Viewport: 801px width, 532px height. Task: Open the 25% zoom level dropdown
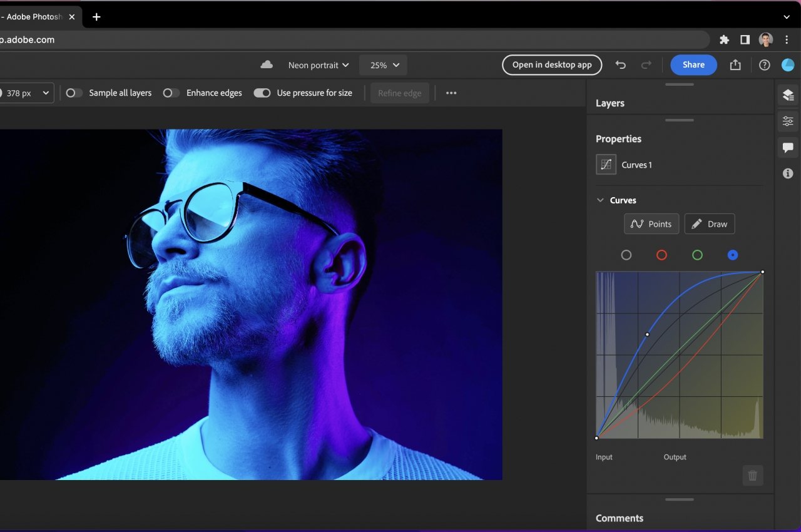384,65
